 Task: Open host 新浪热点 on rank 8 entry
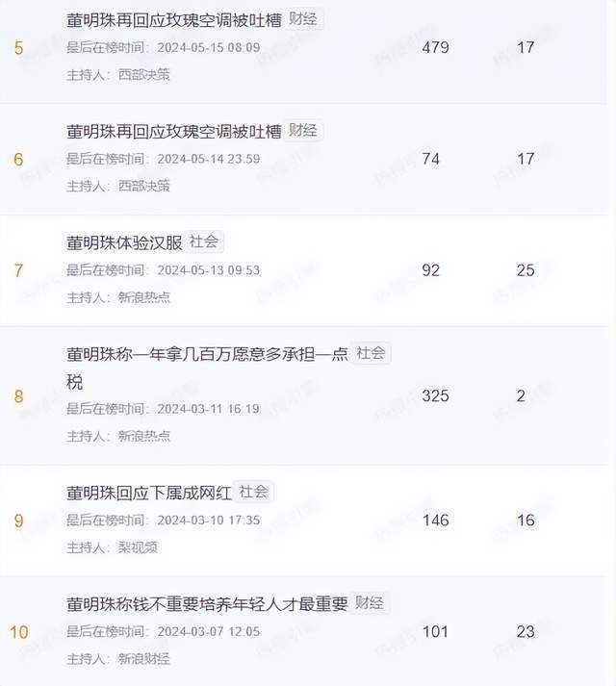click(x=144, y=436)
